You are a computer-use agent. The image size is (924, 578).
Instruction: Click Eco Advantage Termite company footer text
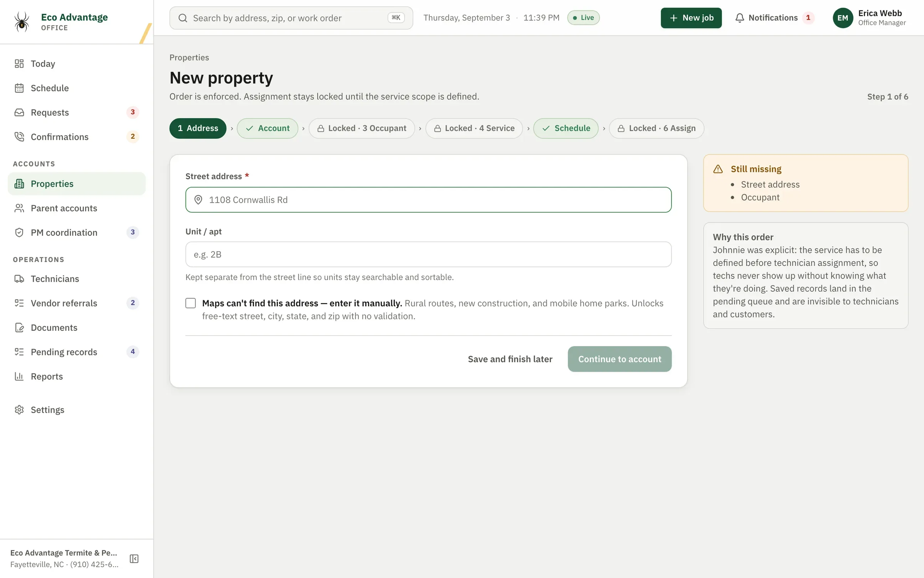click(x=64, y=553)
